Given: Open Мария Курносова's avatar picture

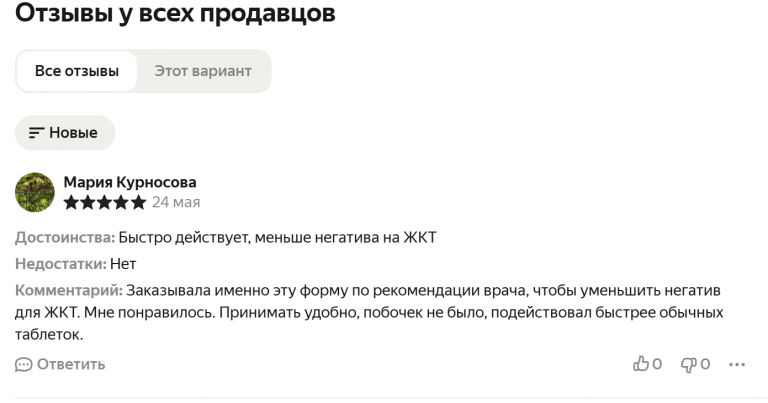Looking at the screenshot, I should click(35, 192).
